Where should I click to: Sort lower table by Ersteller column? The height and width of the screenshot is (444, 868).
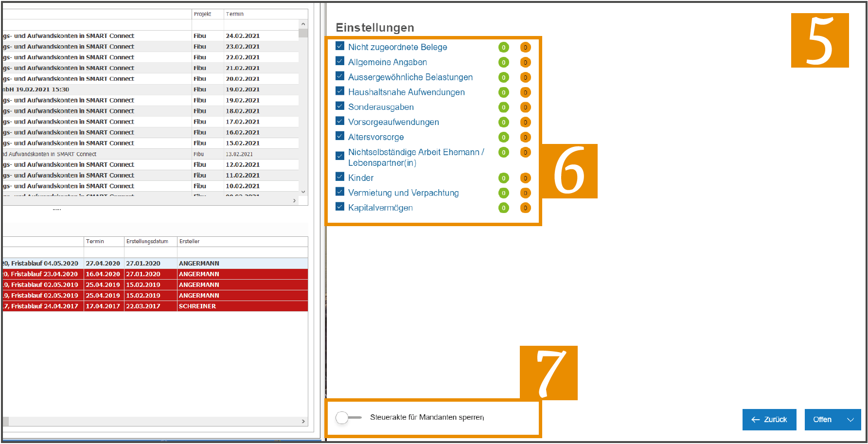(x=242, y=242)
